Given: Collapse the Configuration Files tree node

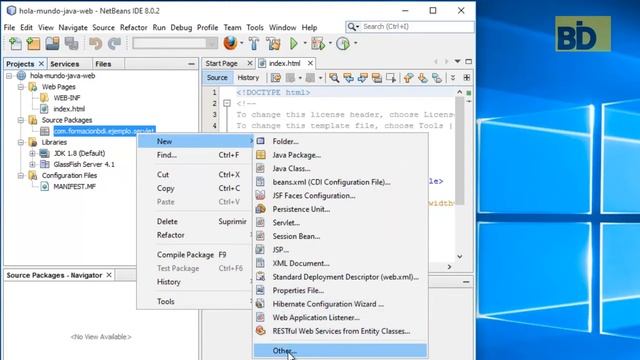Looking at the screenshot, I should coord(21,175).
